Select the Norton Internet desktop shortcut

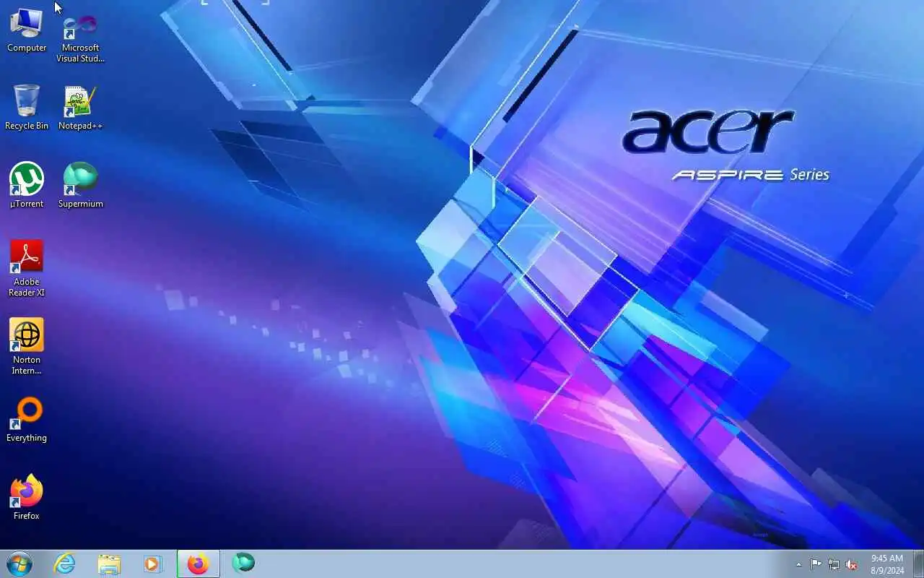tap(27, 347)
